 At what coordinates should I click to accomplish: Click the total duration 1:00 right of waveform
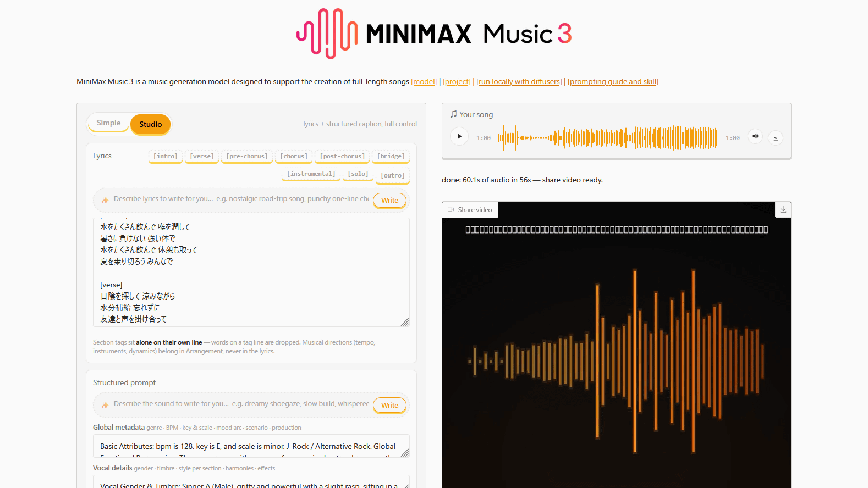pyautogui.click(x=733, y=138)
